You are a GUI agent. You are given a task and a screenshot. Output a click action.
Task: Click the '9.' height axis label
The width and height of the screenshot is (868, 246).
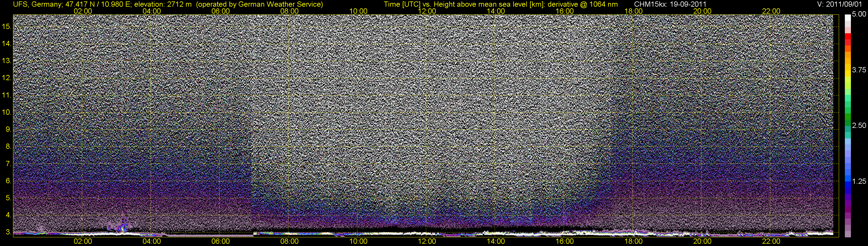tap(8, 129)
